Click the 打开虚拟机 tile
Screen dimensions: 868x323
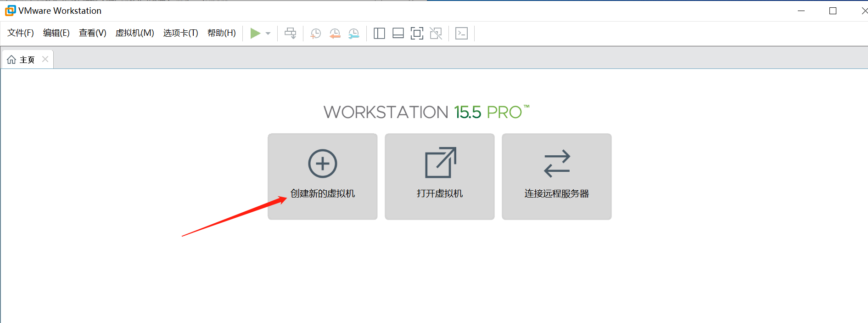tap(440, 176)
